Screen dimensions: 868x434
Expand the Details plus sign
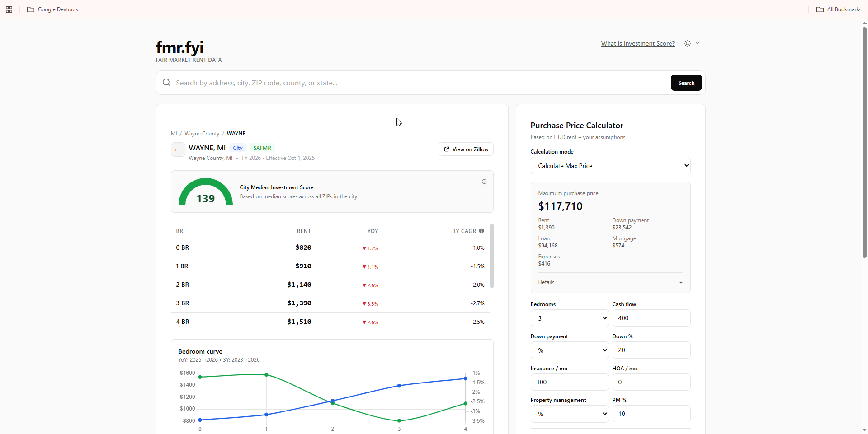[681, 282]
